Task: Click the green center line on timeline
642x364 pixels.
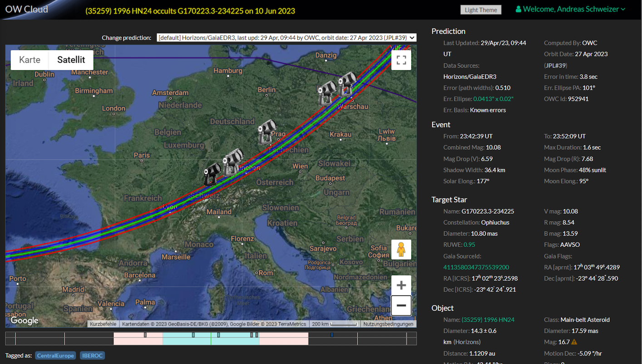Action: coord(211,339)
